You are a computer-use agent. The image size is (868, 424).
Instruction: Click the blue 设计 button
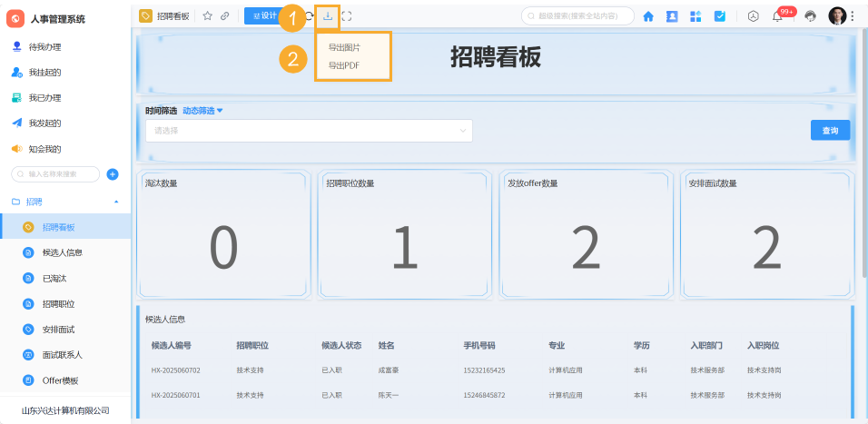click(x=263, y=16)
